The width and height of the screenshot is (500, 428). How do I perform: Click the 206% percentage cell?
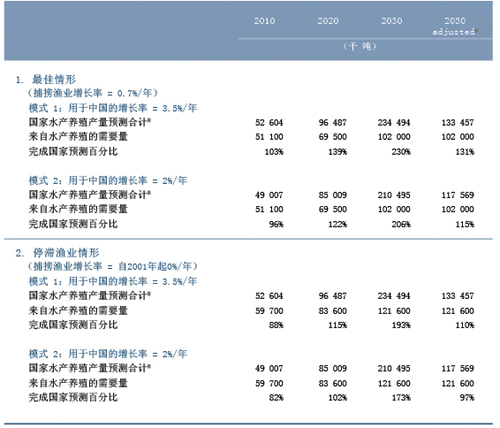pos(401,224)
